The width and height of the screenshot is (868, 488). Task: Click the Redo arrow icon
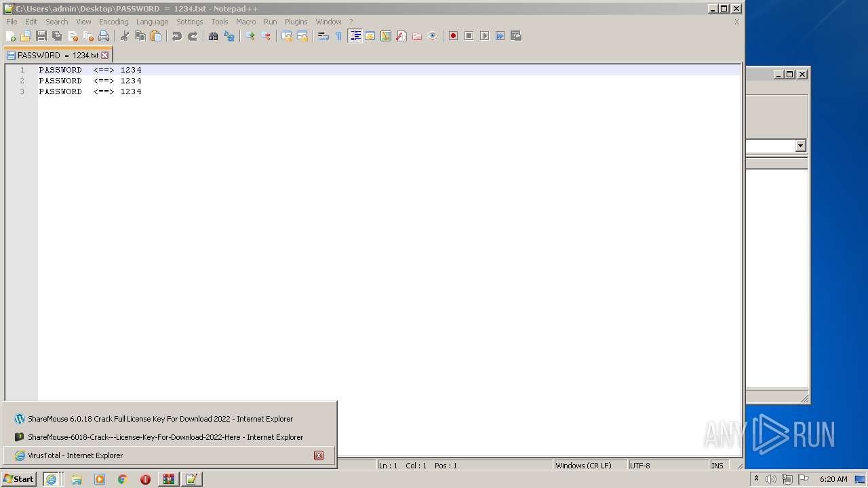(193, 36)
